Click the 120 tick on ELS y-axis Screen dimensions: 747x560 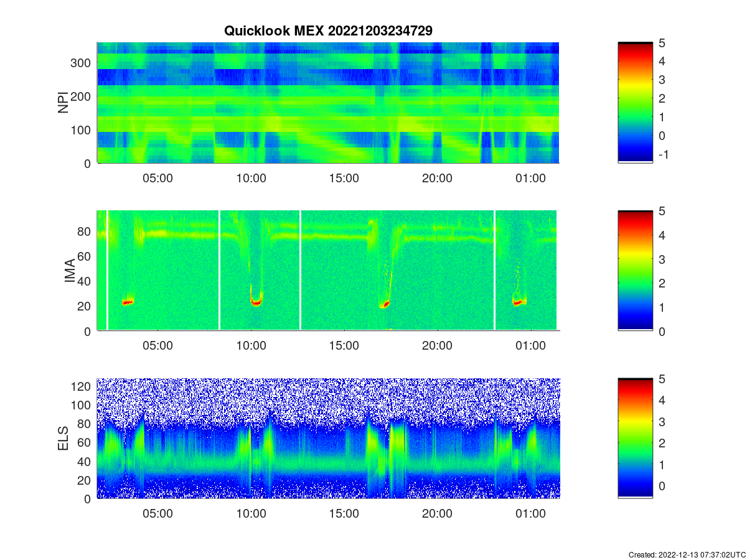click(x=82, y=386)
